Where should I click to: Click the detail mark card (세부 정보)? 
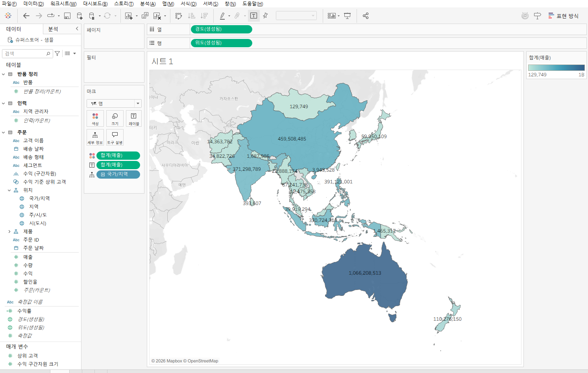tap(95, 137)
